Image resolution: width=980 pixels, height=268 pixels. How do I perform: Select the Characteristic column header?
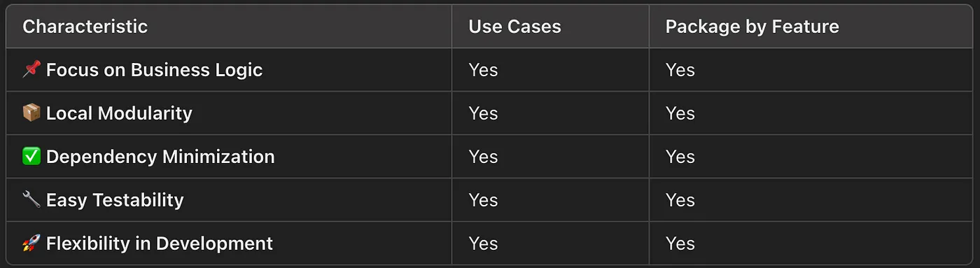pos(85,27)
